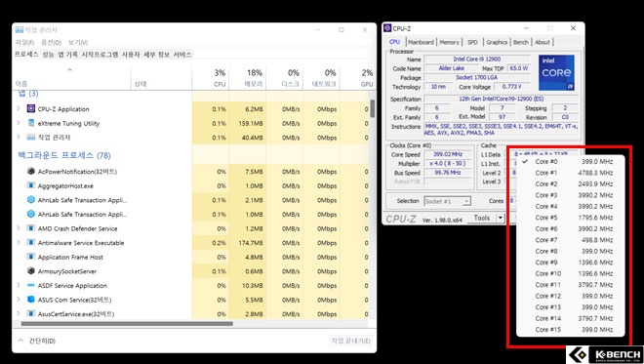This screenshot has height=364, width=644.
Task: Open the Bench tab in CPU-Z
Action: click(521, 42)
